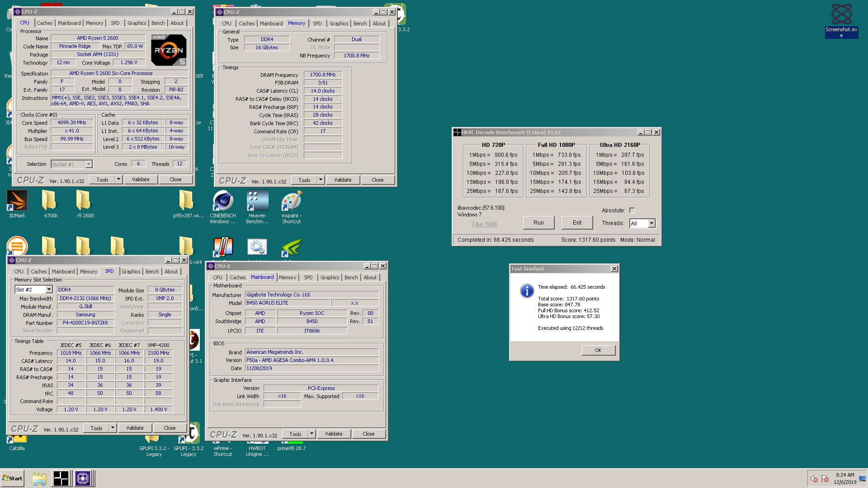868x488 pixels.
Task: Select the HWBOT Unigine desktop item
Action: [x=257, y=448]
